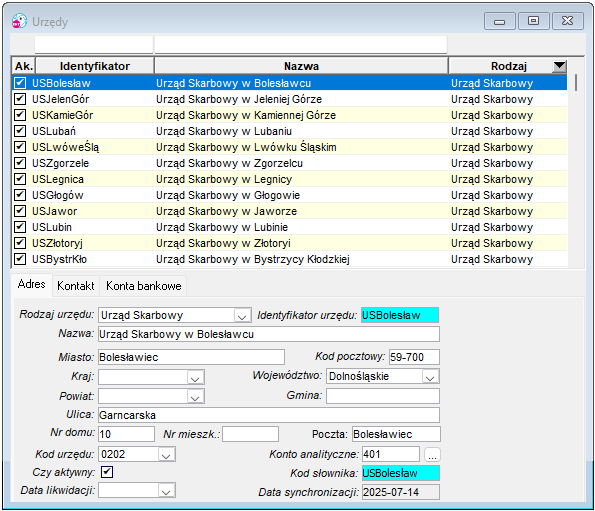
Task: Toggle the USZłotoryj active checkbox
Action: (x=20, y=243)
